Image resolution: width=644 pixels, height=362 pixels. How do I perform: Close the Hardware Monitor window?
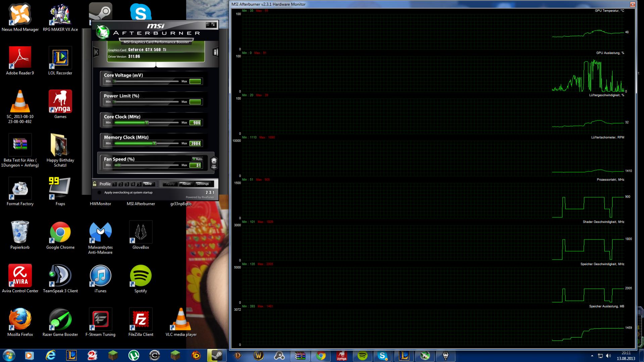pos(633,4)
